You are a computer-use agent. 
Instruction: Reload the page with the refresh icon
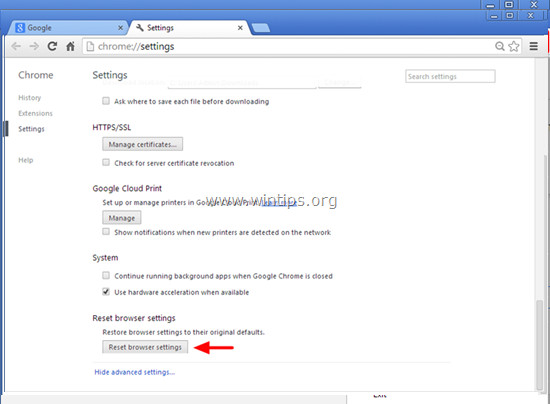coord(52,46)
